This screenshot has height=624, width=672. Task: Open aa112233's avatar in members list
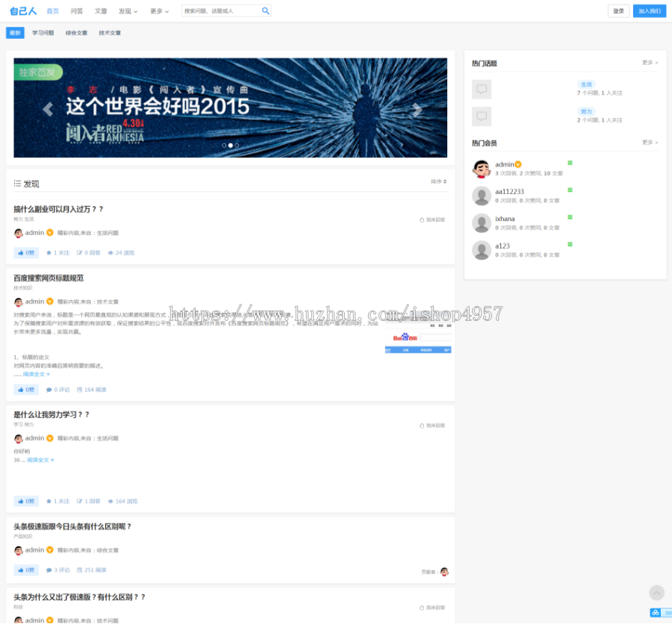482,196
